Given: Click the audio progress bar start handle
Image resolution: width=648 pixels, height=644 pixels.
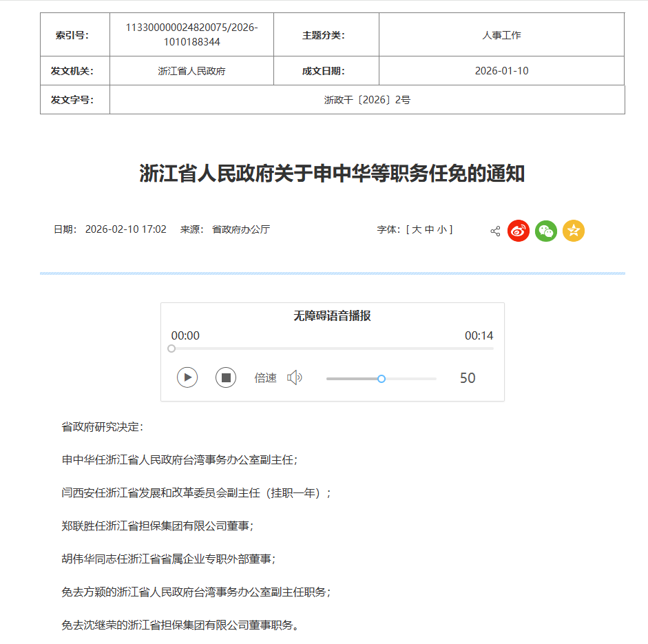Looking at the screenshot, I should 171,349.
